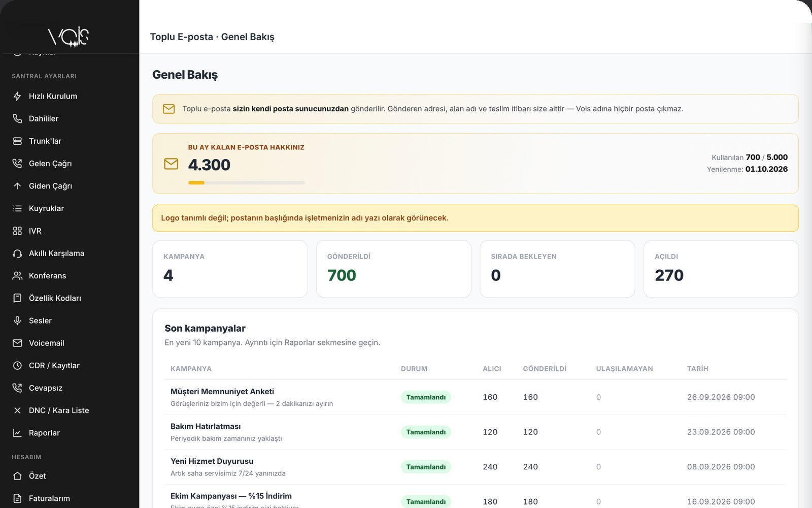Click the Akıllı Karşılama headset icon
Screen dimensions: 812x508
17,253
